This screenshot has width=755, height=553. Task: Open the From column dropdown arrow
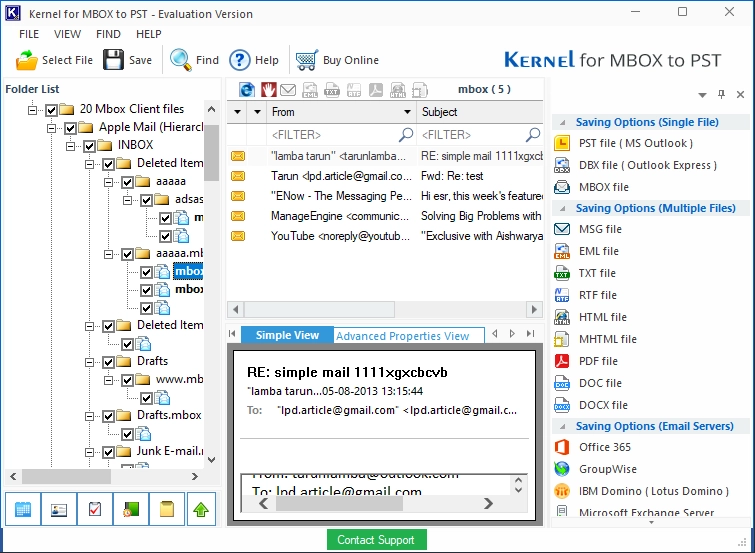pos(407,112)
